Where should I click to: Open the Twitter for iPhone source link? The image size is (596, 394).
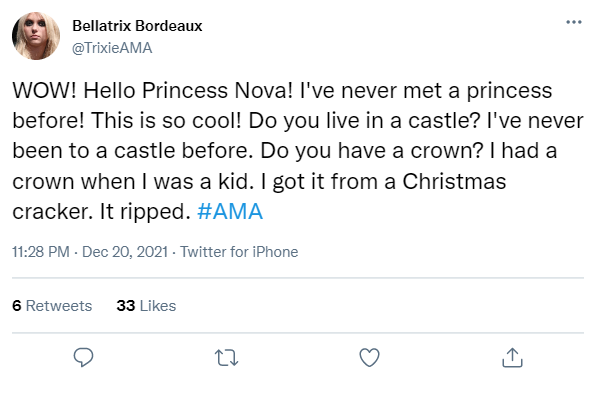[239, 252]
